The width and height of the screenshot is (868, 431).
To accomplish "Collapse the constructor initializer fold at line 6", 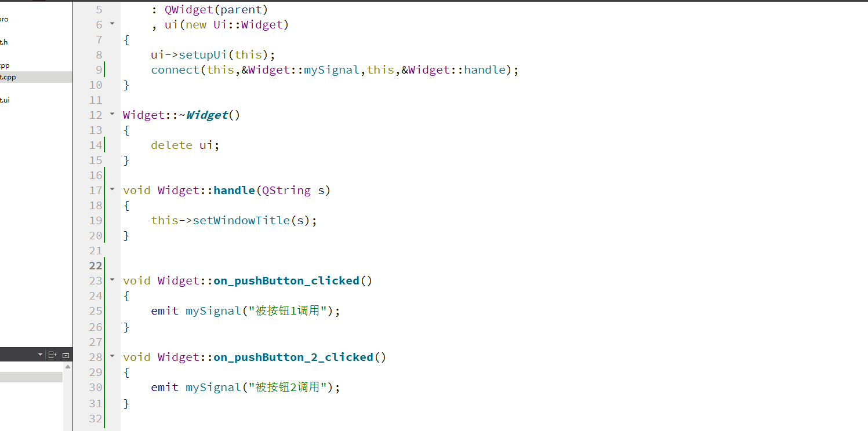I will pyautogui.click(x=112, y=24).
